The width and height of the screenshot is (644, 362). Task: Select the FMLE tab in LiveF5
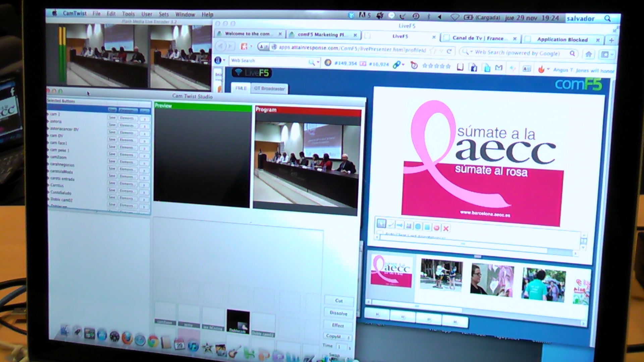(241, 88)
